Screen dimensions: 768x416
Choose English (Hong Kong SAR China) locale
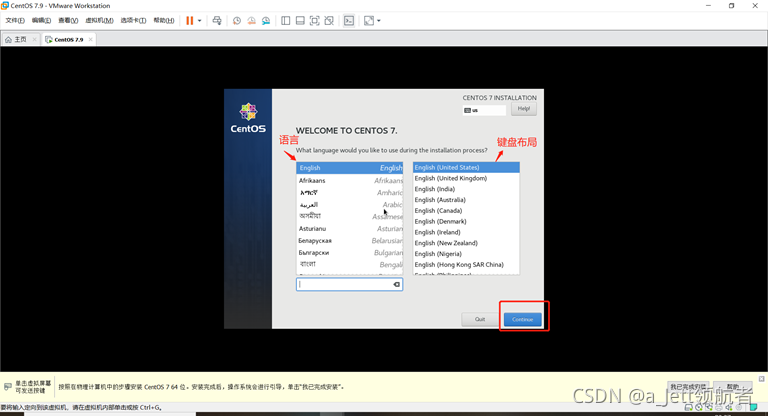click(x=466, y=265)
